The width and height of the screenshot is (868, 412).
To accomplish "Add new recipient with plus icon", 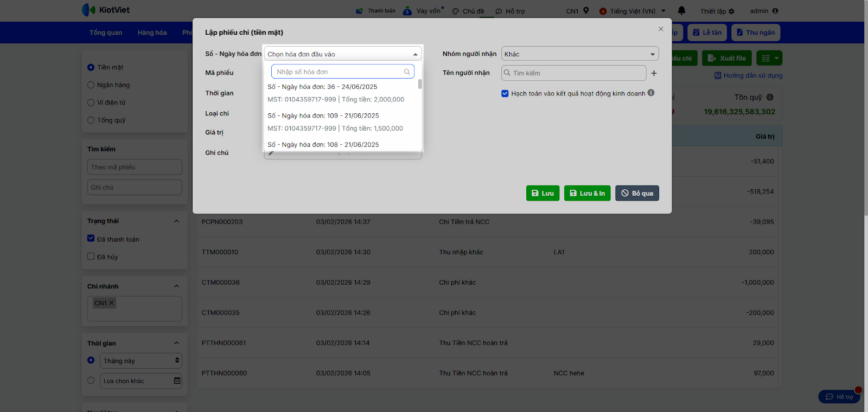I will pyautogui.click(x=654, y=73).
